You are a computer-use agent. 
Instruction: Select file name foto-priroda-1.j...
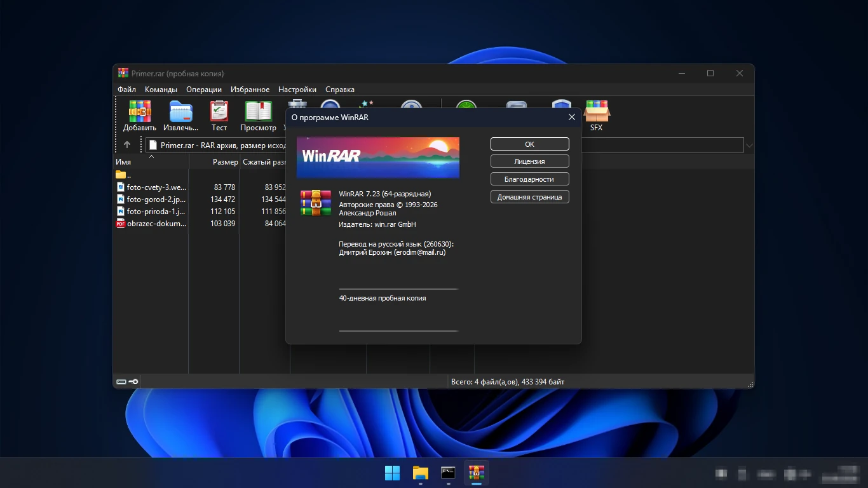(x=156, y=211)
